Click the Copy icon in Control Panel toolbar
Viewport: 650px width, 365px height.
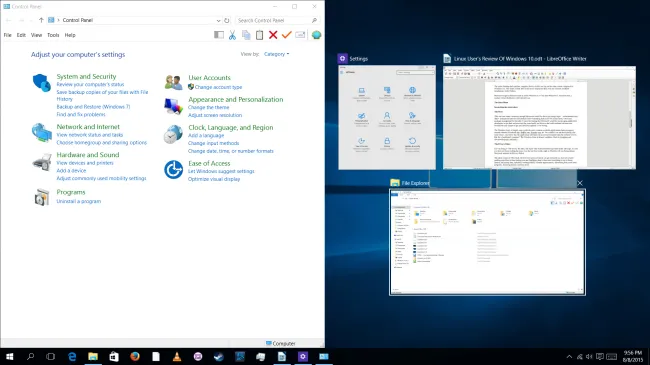pyautogui.click(x=246, y=35)
